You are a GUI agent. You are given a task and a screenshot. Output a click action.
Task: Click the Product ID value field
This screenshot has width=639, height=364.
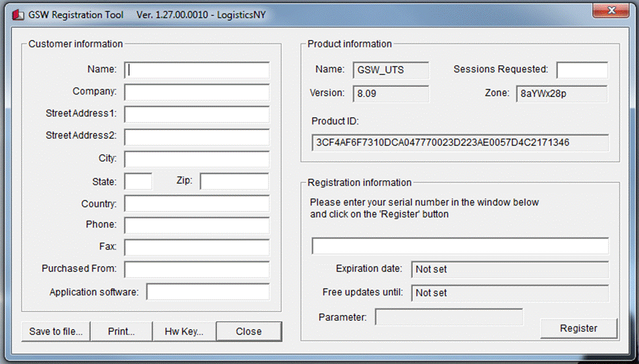pyautogui.click(x=460, y=142)
